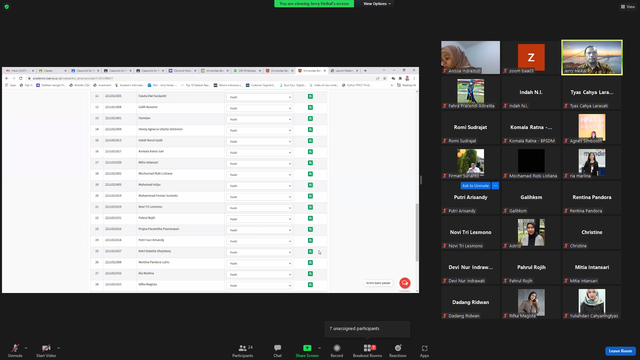
Task: Open the attendance dropdown in row 20
Action: [x=260, y=197]
